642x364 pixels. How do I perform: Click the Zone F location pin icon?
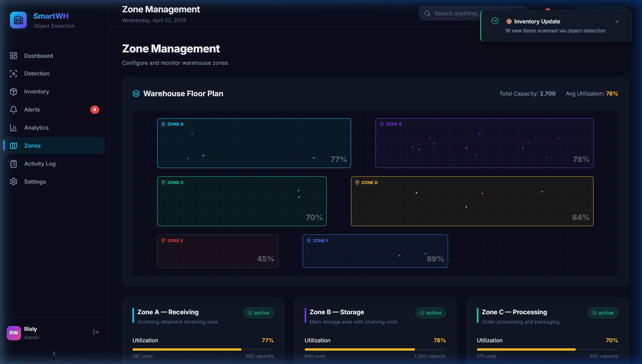click(309, 241)
